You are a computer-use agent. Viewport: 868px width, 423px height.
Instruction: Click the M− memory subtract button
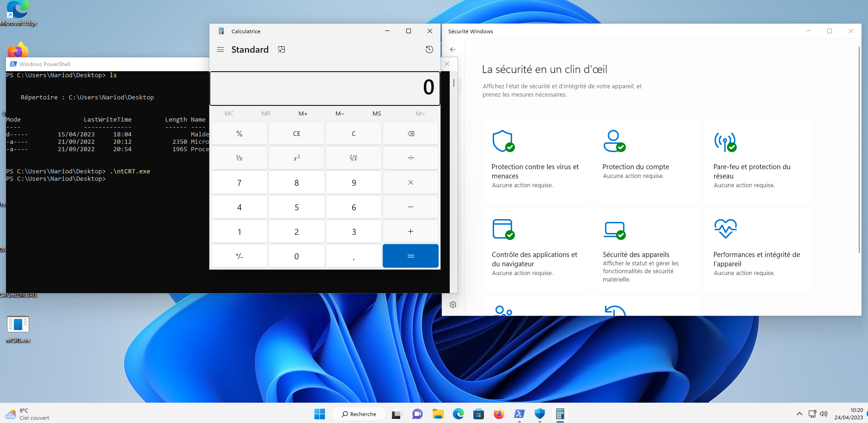click(x=340, y=114)
